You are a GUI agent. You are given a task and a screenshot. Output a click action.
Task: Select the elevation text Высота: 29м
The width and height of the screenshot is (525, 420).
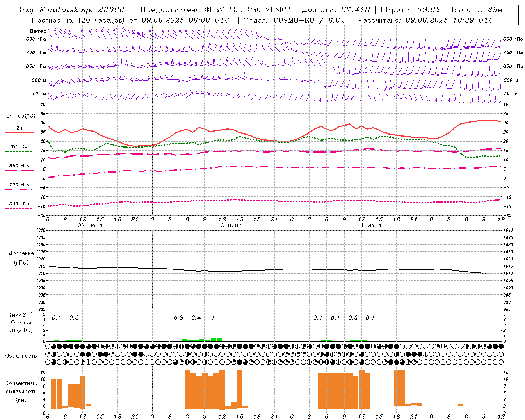[477, 10]
